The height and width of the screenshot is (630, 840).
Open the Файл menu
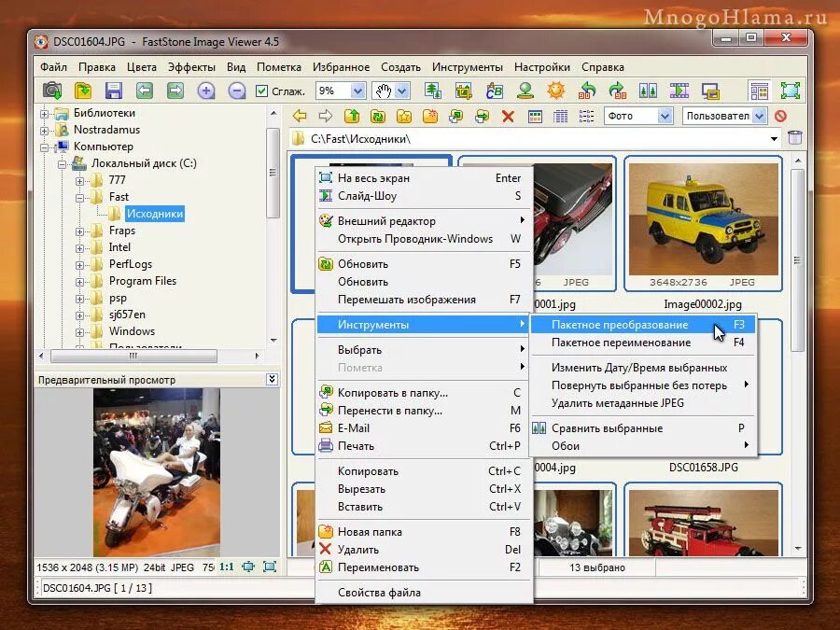tap(53, 67)
